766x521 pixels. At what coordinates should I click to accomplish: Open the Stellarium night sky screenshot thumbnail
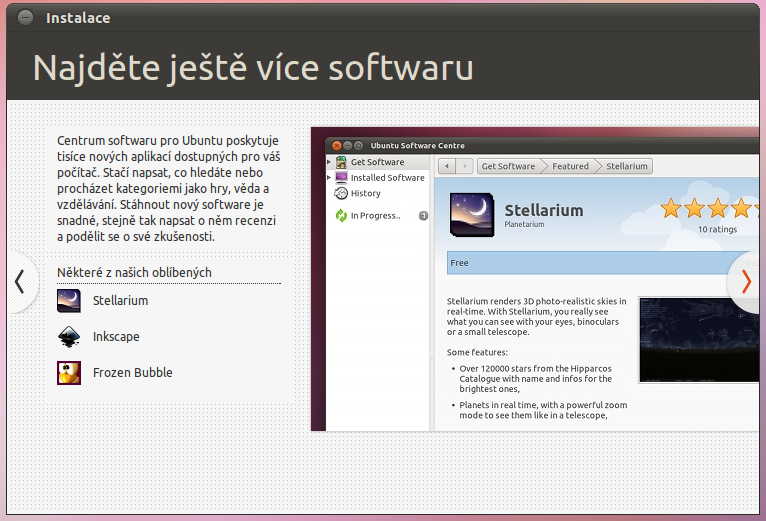pyautogui.click(x=699, y=340)
